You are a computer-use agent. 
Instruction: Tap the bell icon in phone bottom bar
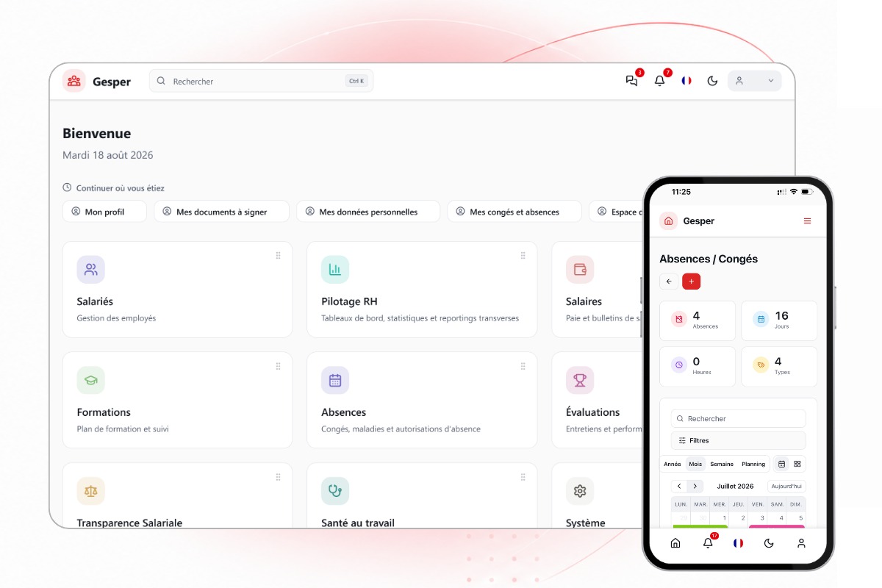[x=708, y=543]
